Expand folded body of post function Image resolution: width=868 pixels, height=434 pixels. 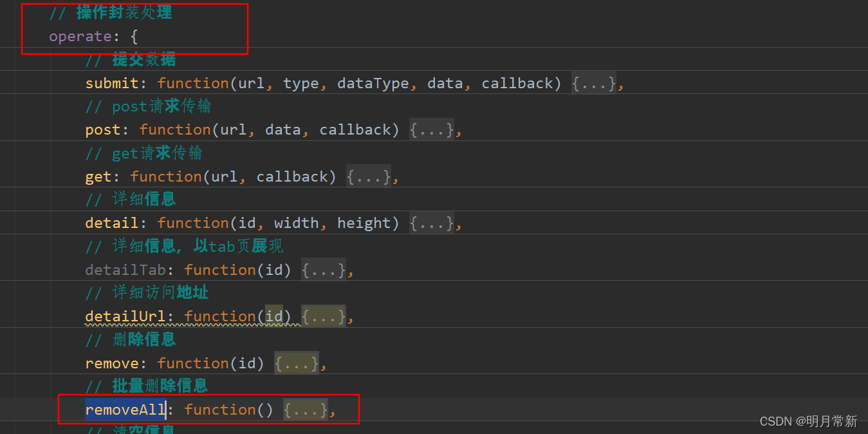pyautogui.click(x=432, y=129)
